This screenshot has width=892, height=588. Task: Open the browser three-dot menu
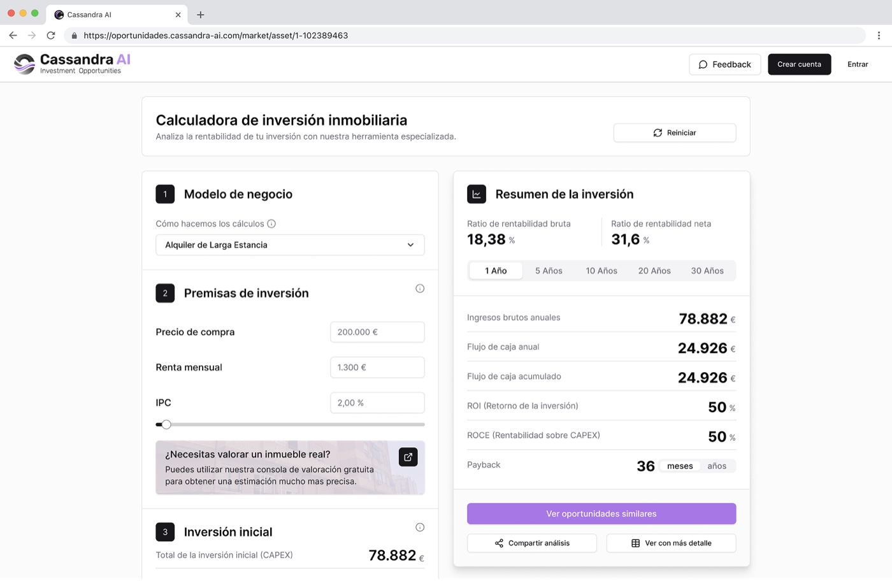point(879,36)
